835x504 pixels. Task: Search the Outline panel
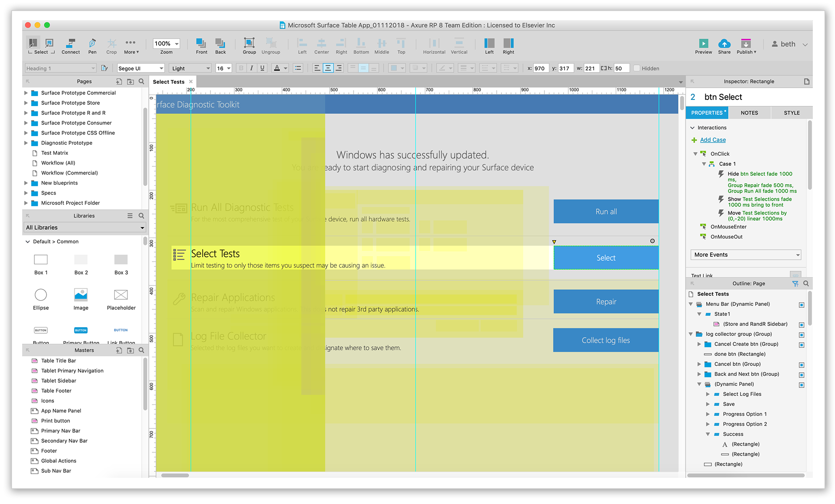click(x=806, y=284)
